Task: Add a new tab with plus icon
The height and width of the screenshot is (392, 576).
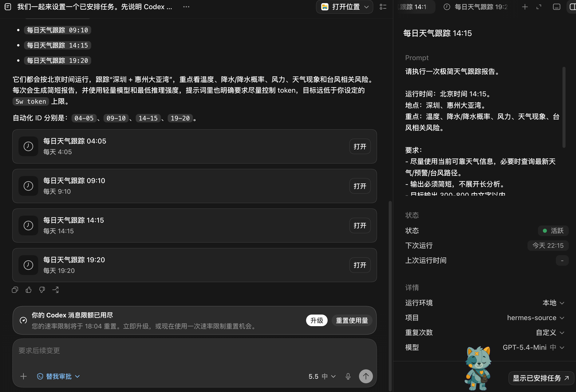Action: point(524,7)
